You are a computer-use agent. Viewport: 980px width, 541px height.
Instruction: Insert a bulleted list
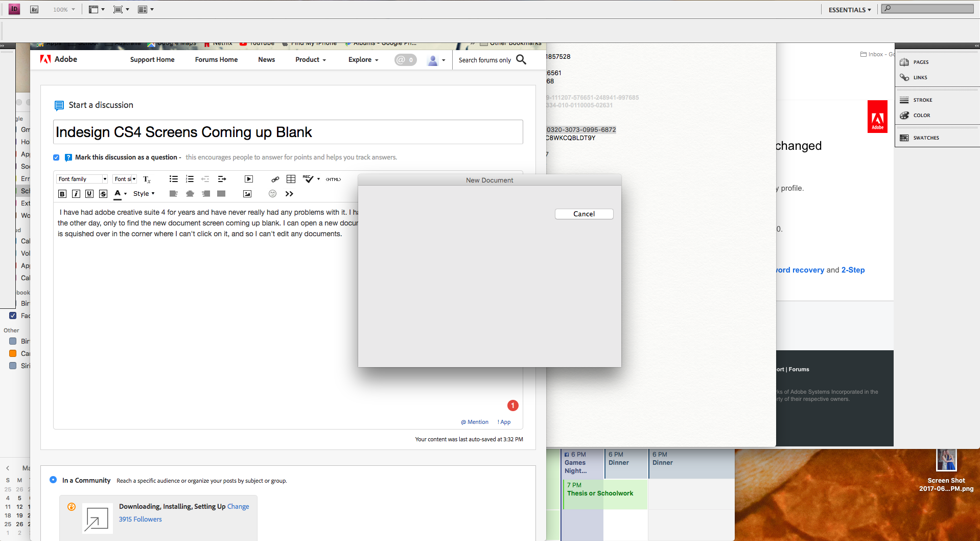coord(174,179)
